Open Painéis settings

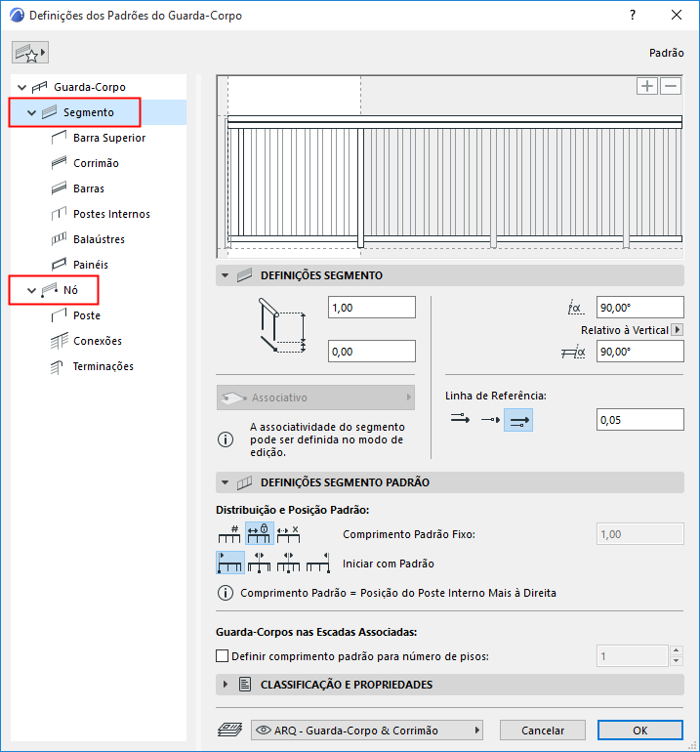[x=91, y=265]
